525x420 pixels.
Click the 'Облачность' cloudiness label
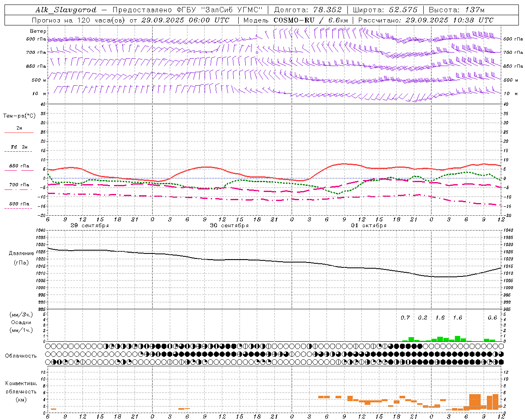(x=21, y=356)
